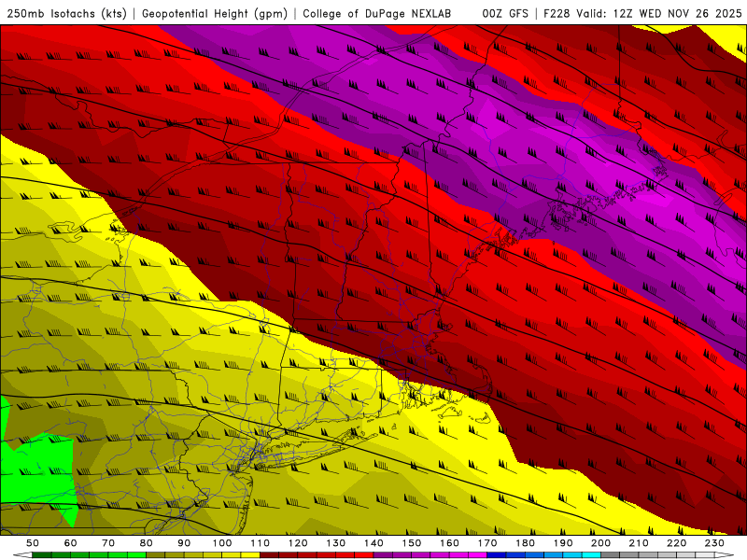Select the dark maroon swatch starting at 110
747x560 pixels.
pos(269,555)
